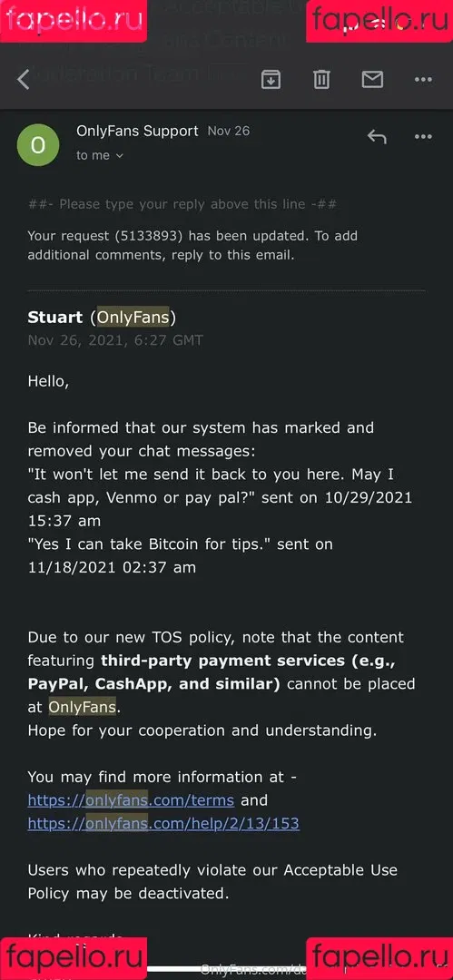The width and height of the screenshot is (453, 980).
Task: Tap the green OnlyFans Support sender avatar
Action: pos(38,145)
